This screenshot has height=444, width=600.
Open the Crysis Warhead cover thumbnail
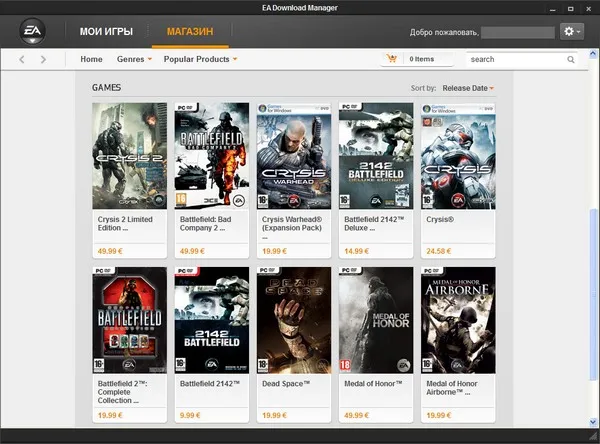click(294, 155)
